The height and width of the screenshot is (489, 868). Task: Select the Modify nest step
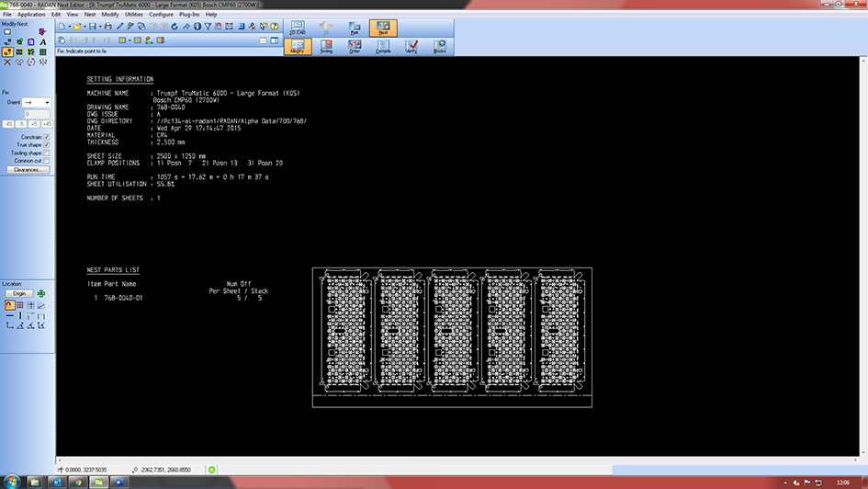click(x=298, y=47)
